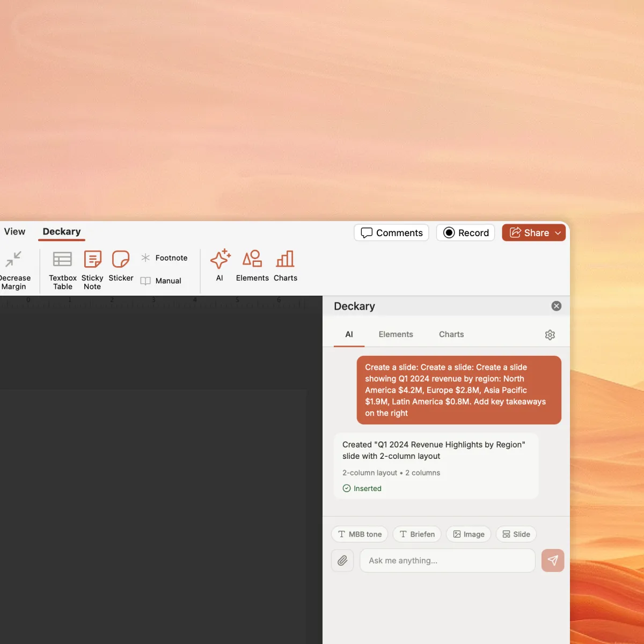Open the AI sparkle tool in ribbon

click(x=220, y=265)
